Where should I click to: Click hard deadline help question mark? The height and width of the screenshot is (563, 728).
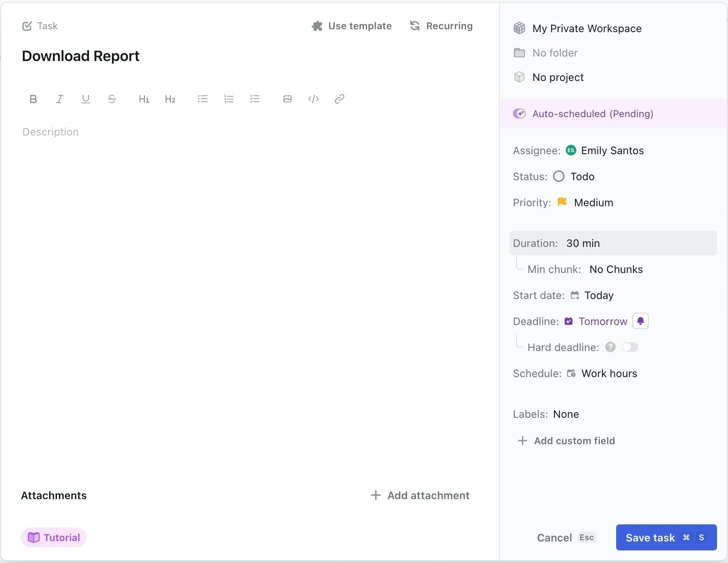pyautogui.click(x=610, y=347)
